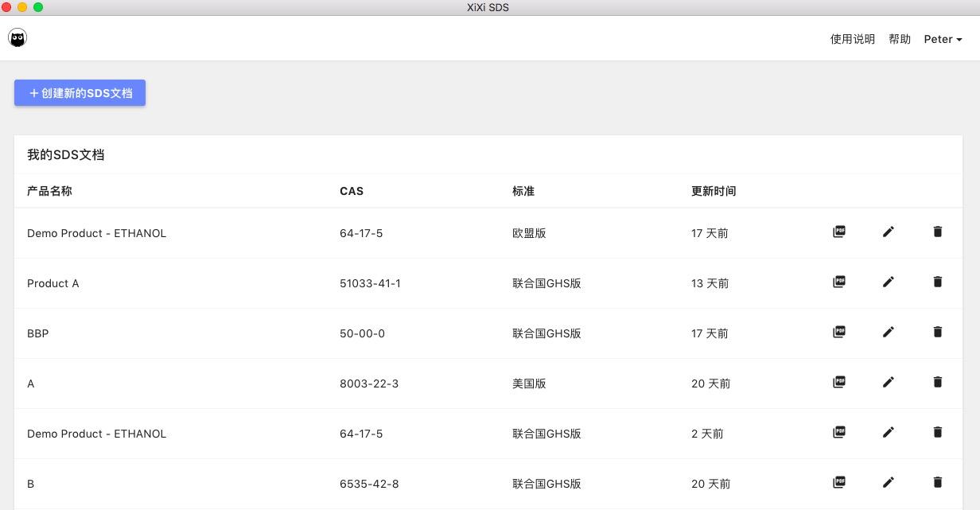
Task: Sort by 更新时间 column header
Action: pyautogui.click(x=714, y=191)
